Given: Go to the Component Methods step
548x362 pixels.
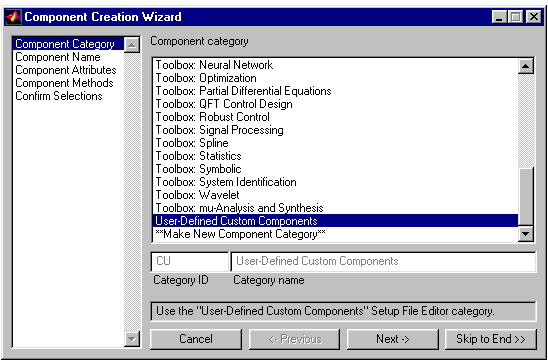Looking at the screenshot, I should [x=64, y=83].
